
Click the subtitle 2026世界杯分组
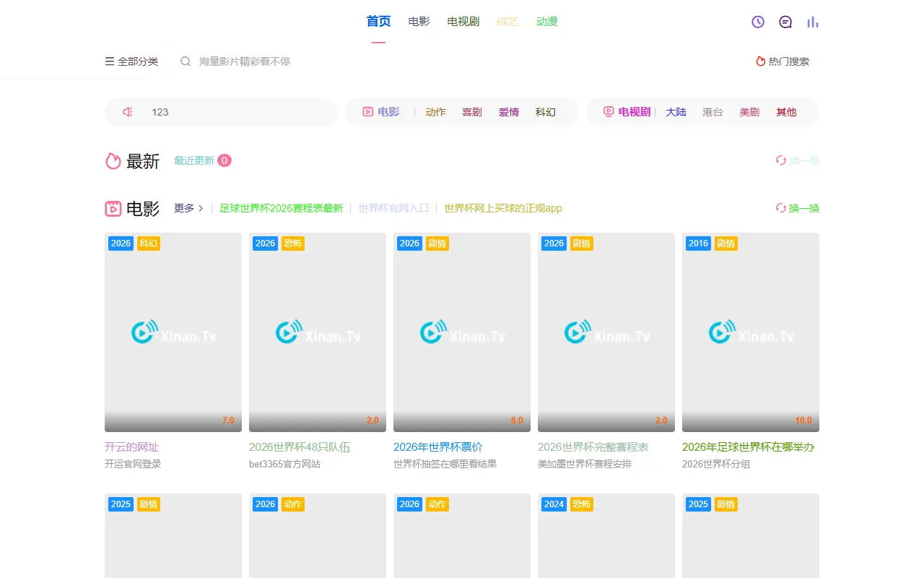click(x=716, y=464)
